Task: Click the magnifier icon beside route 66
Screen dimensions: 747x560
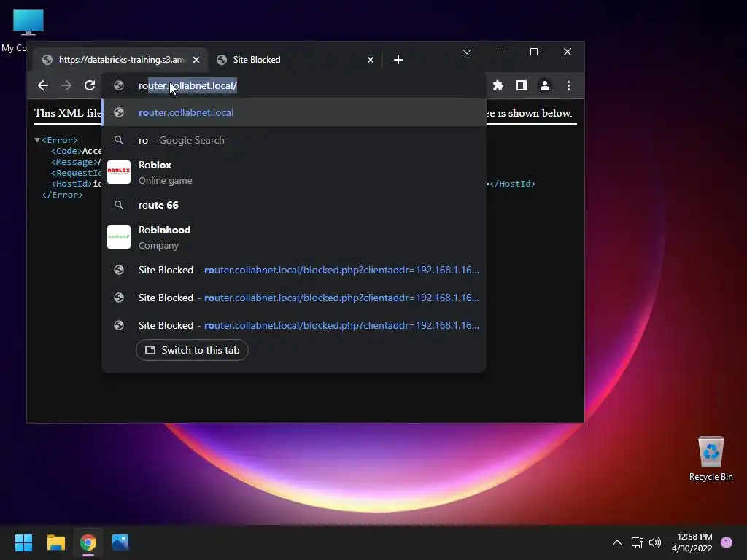Action: pos(119,205)
